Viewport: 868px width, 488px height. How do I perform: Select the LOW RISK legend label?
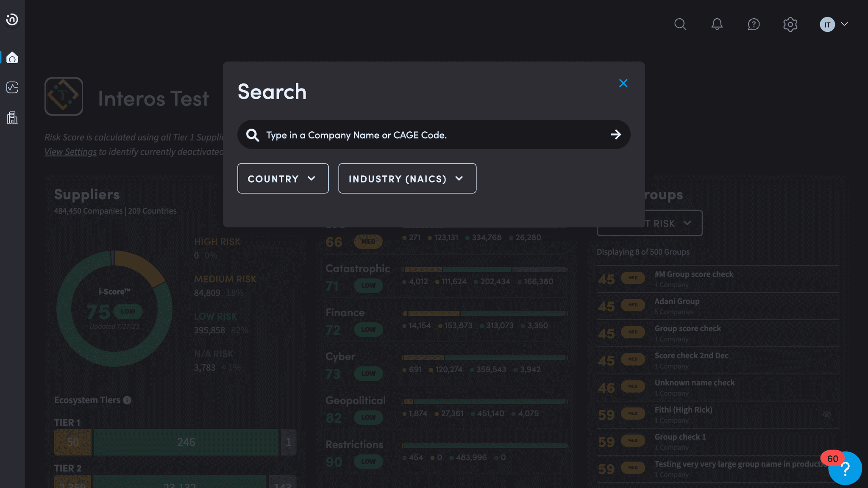[215, 316]
